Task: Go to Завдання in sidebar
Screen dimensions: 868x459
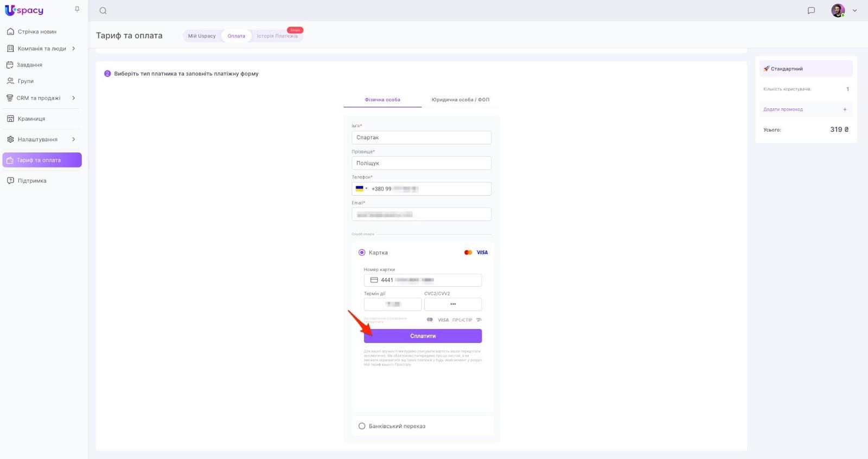Action: (29, 65)
